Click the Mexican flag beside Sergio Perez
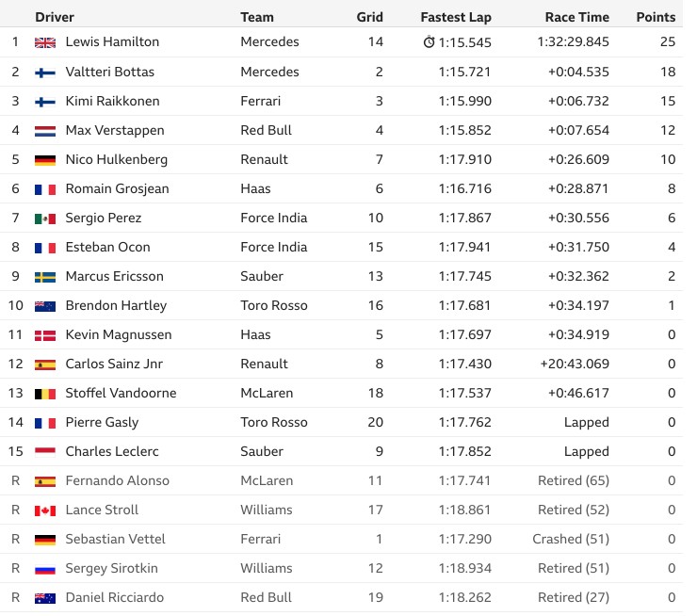The height and width of the screenshot is (616, 697). 45,219
